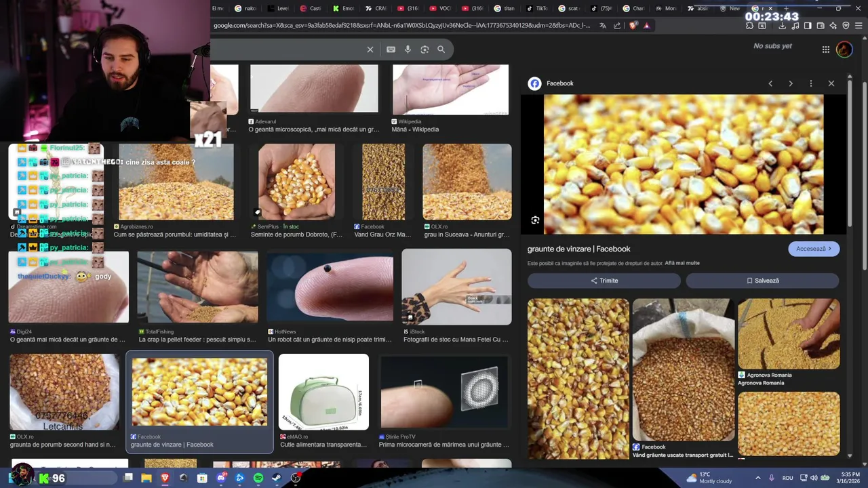This screenshot has width=868, height=488.
Task: Open Brave browser taskbar icon
Action: tap(165, 478)
